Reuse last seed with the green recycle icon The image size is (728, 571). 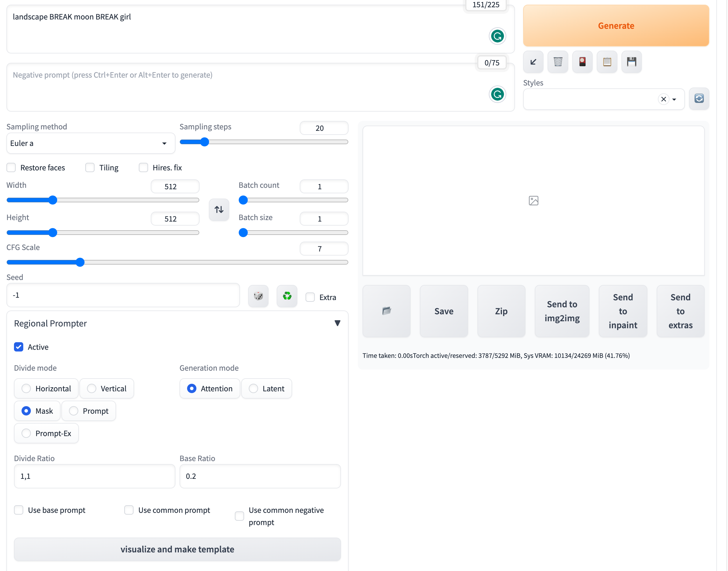[x=287, y=296]
